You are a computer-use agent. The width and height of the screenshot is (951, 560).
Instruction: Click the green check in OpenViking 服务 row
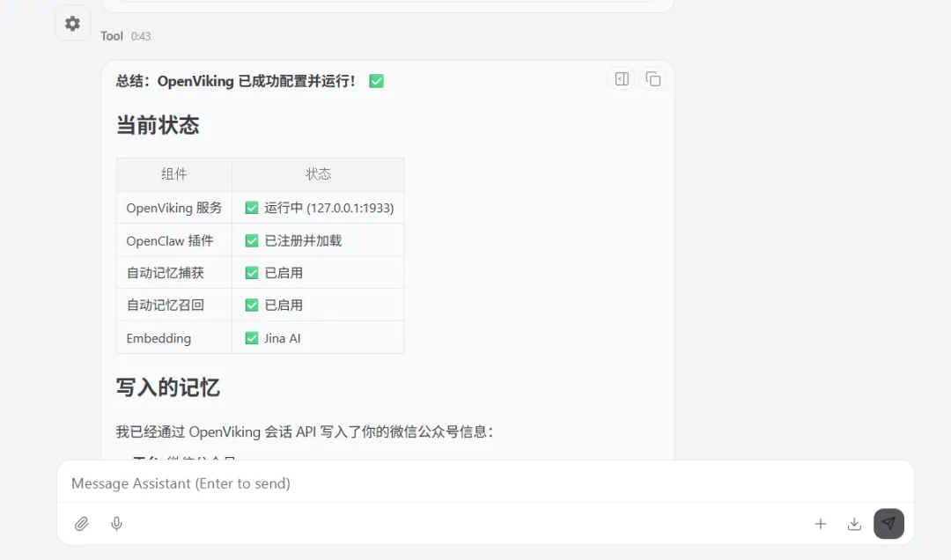click(x=252, y=208)
